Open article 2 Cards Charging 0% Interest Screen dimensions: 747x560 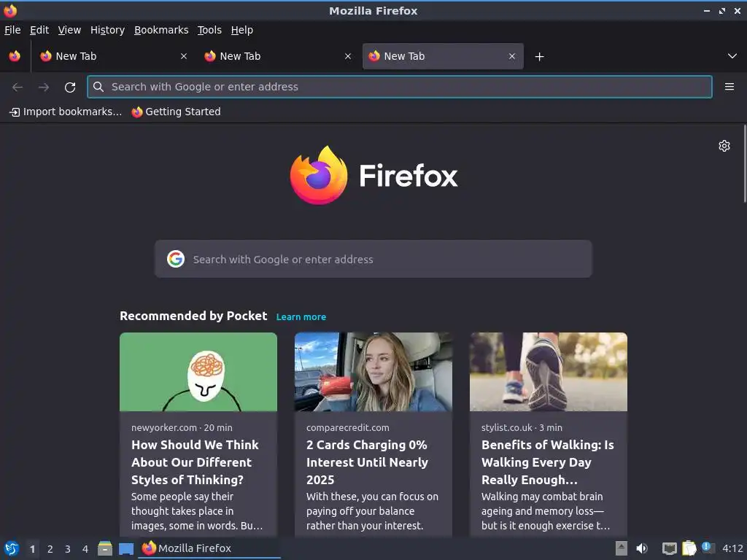click(x=367, y=462)
